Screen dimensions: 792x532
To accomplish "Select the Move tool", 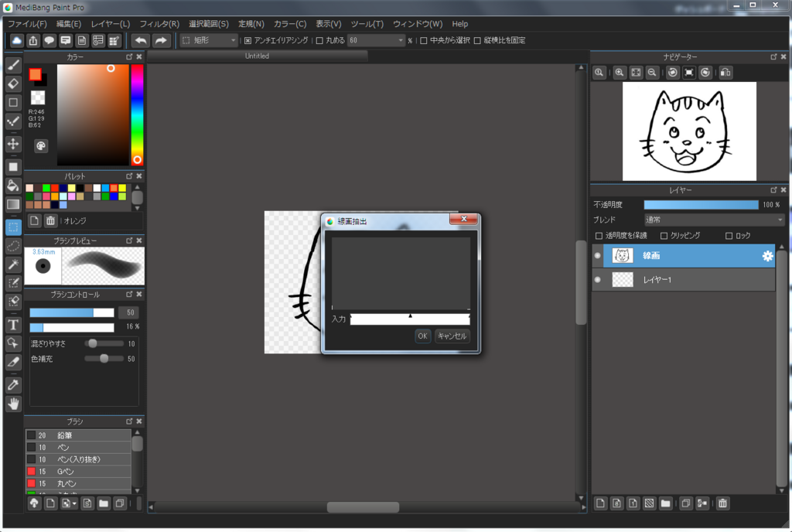I will pyautogui.click(x=13, y=144).
